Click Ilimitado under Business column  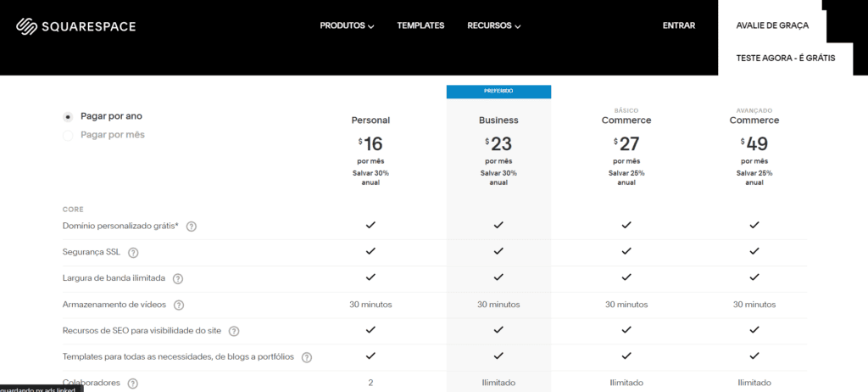[498, 383]
